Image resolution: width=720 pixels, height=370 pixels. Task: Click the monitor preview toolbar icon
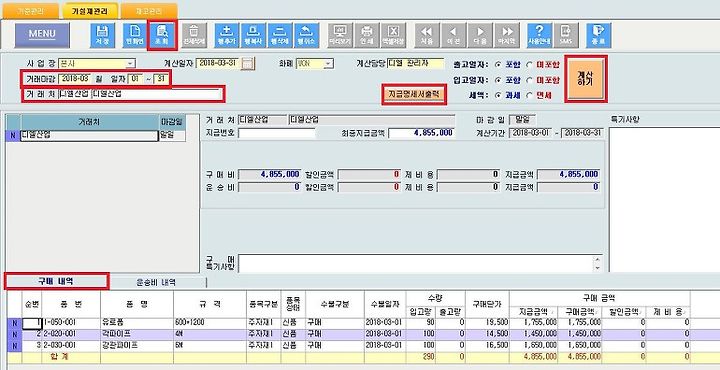(x=340, y=35)
